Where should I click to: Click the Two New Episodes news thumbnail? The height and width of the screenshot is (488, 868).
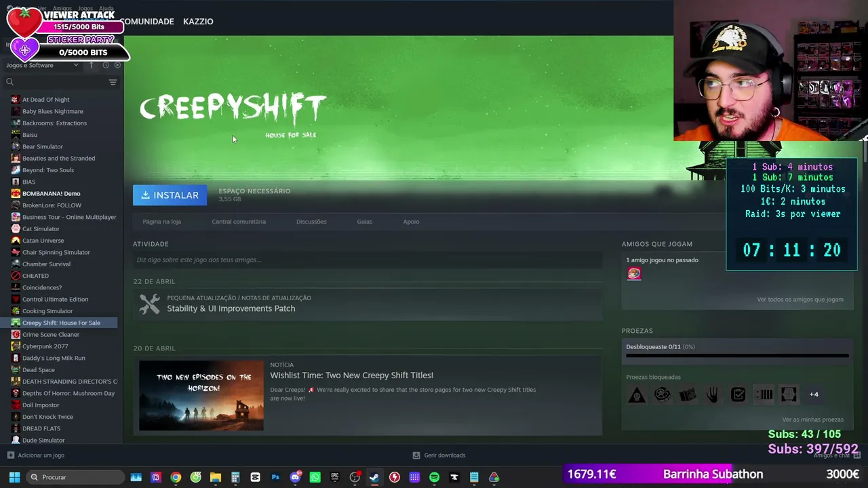click(201, 396)
